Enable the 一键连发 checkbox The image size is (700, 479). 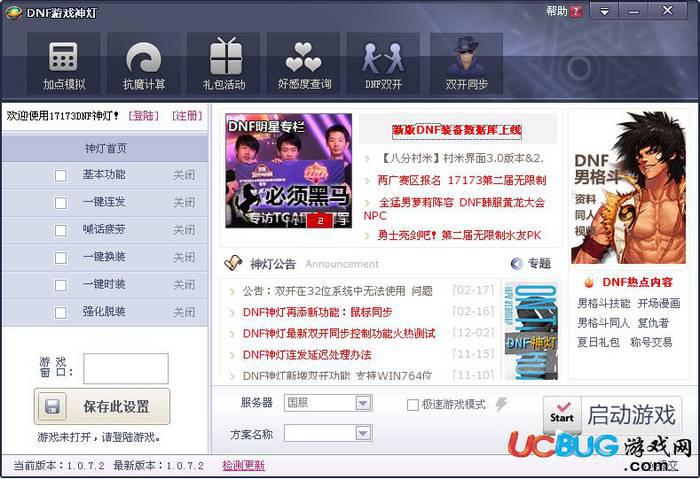coord(61,203)
